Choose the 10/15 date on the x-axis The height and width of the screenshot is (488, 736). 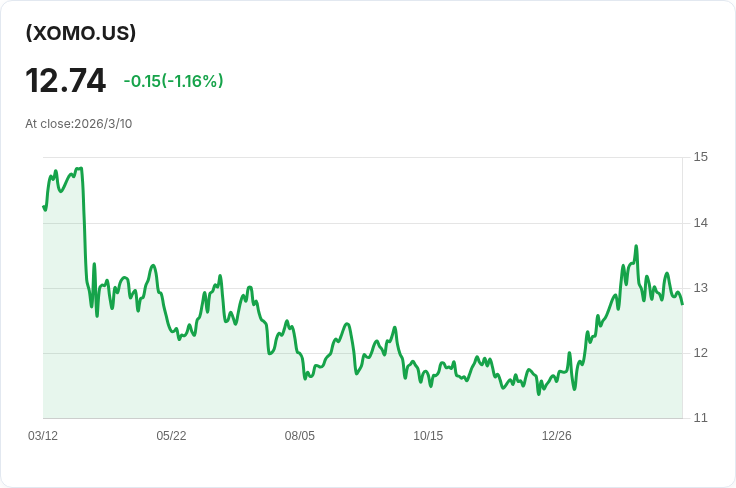coord(428,436)
